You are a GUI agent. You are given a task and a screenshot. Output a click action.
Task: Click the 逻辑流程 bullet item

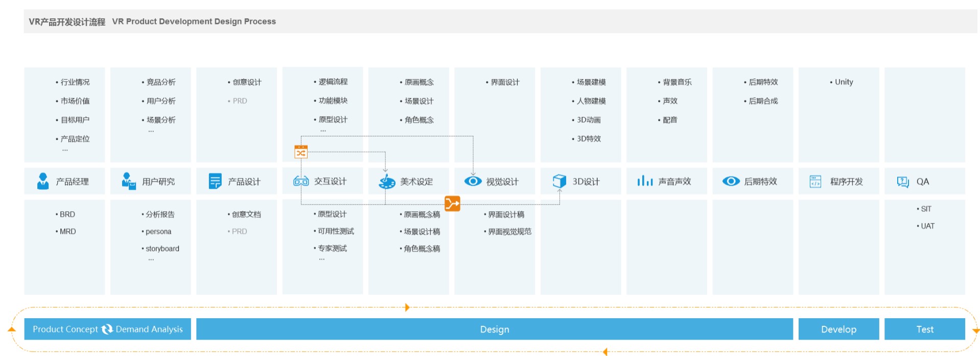point(331,81)
